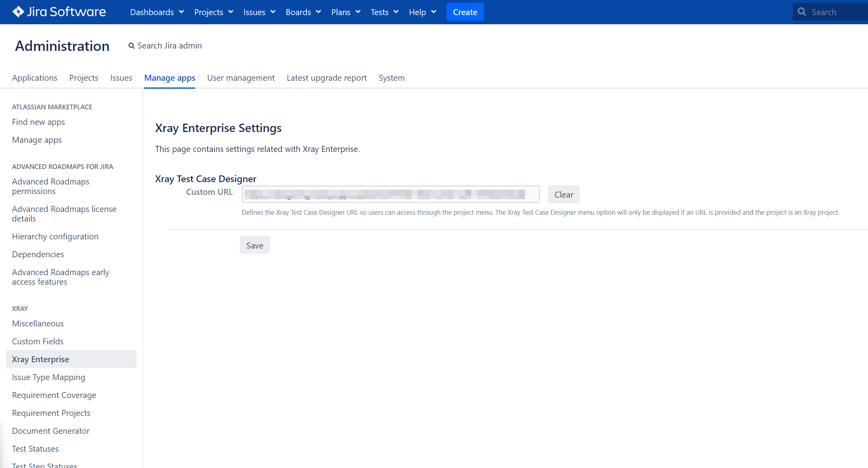Click the Xray Test Case Designer heading
This screenshot has width=868, height=468.
click(206, 179)
